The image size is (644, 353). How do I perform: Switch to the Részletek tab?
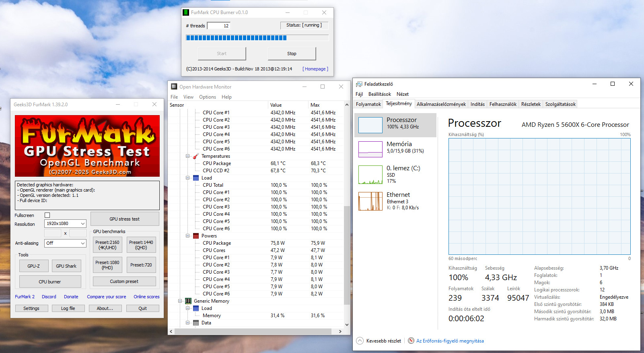[x=531, y=104]
